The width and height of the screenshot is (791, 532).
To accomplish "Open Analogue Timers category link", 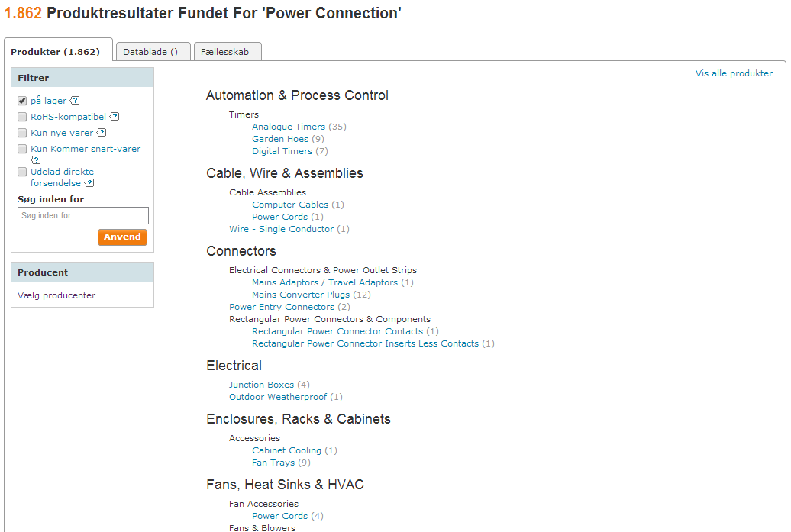I will coord(289,127).
